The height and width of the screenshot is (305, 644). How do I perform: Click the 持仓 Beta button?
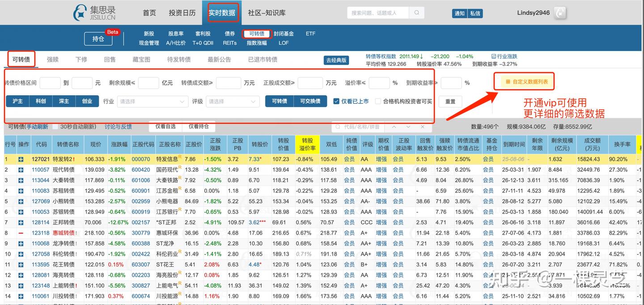(x=98, y=39)
